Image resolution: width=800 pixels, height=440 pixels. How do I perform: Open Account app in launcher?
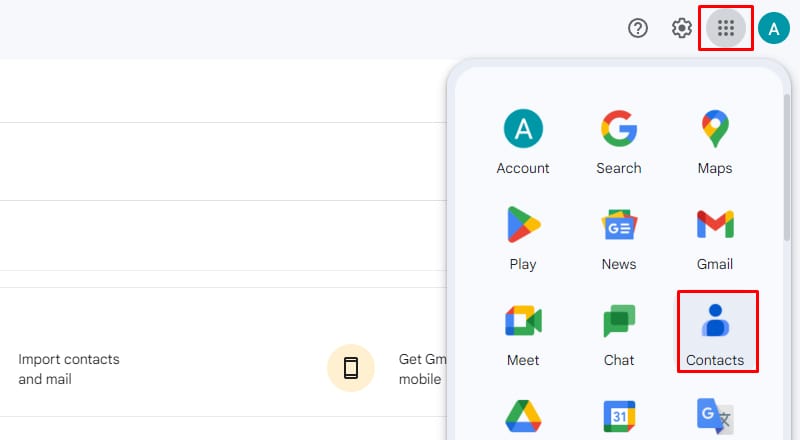coord(523,142)
